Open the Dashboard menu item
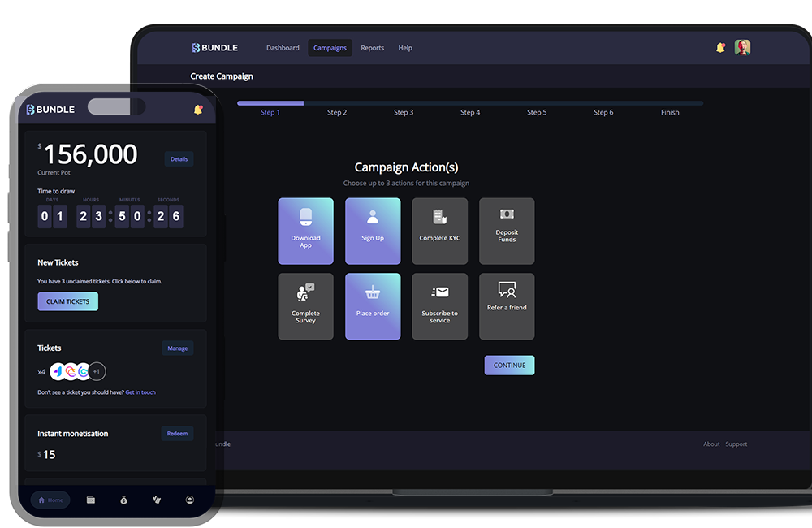 (283, 48)
